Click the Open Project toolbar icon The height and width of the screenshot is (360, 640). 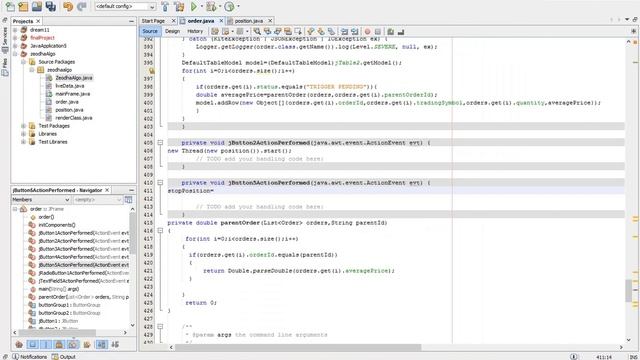coord(37,7)
